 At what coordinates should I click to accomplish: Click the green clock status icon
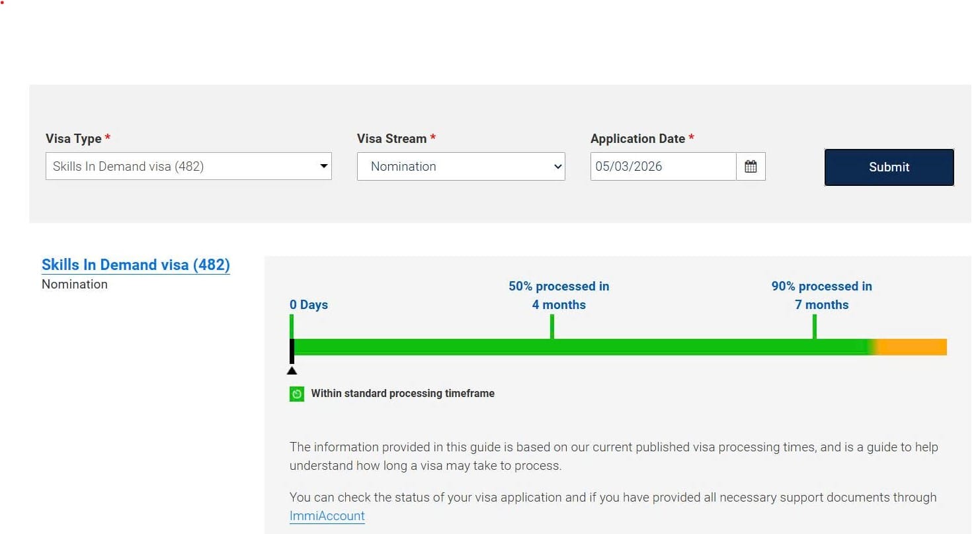(x=297, y=394)
